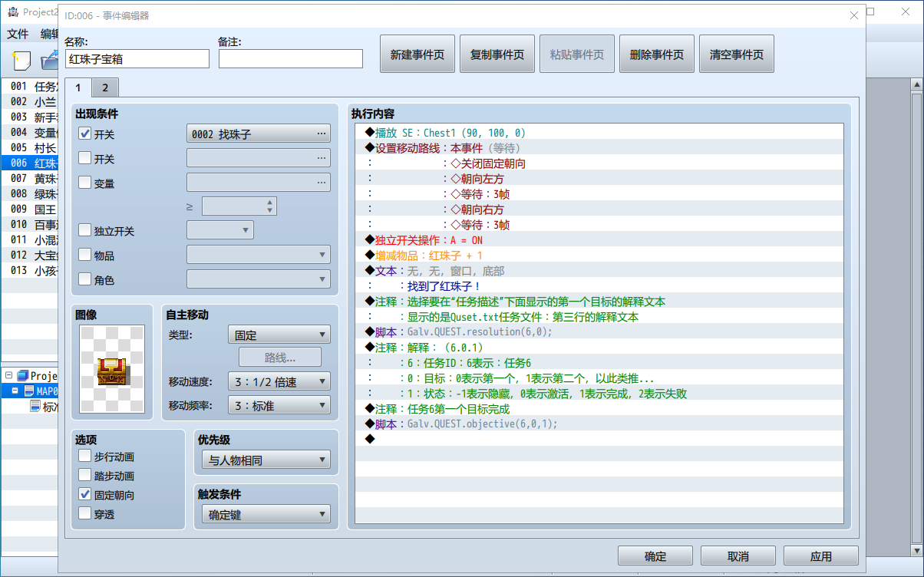Collapse the MAP node in tree
This screenshot has height=577, width=924.
pos(15,391)
